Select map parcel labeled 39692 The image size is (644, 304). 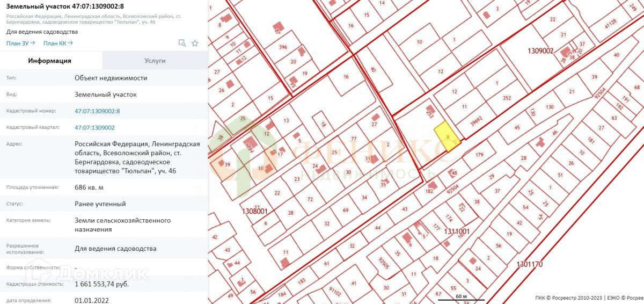click(x=476, y=121)
